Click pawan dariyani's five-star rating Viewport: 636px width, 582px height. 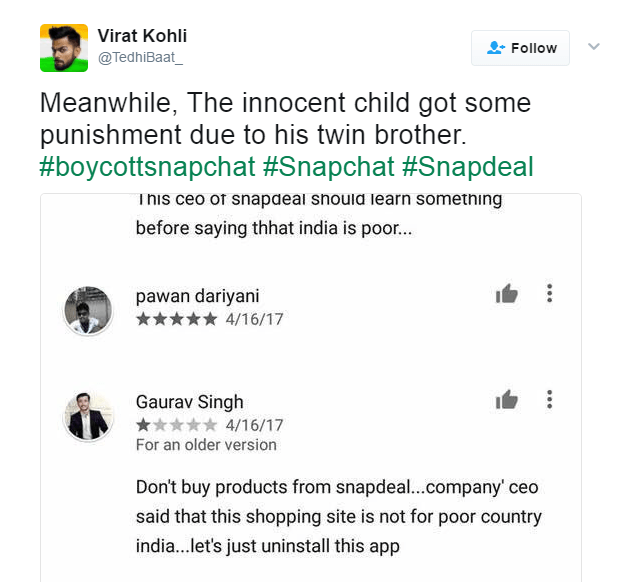(x=176, y=319)
